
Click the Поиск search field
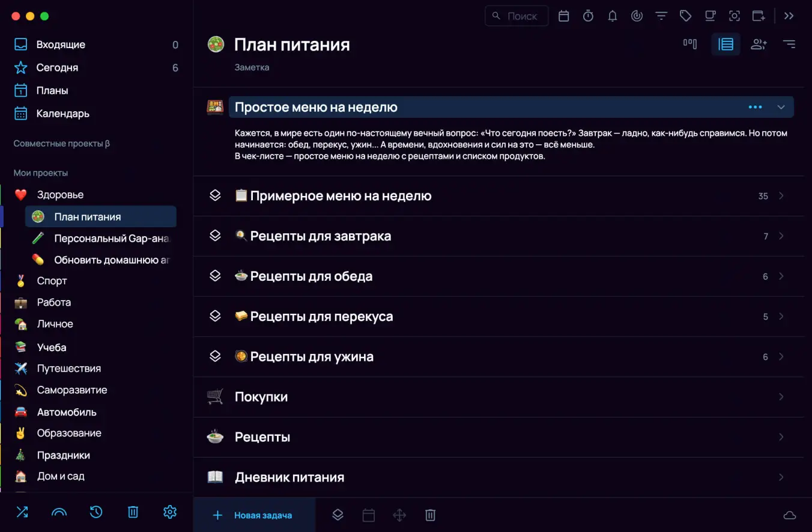pos(517,16)
